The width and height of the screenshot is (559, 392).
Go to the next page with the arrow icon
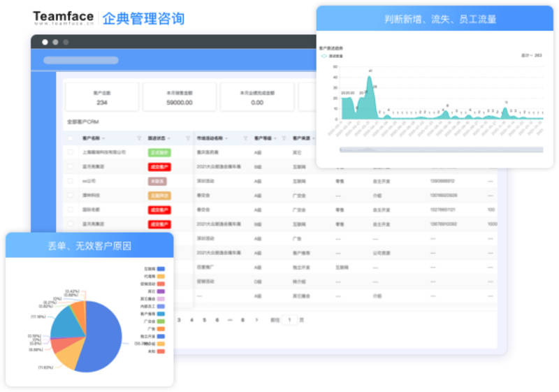tap(256, 319)
